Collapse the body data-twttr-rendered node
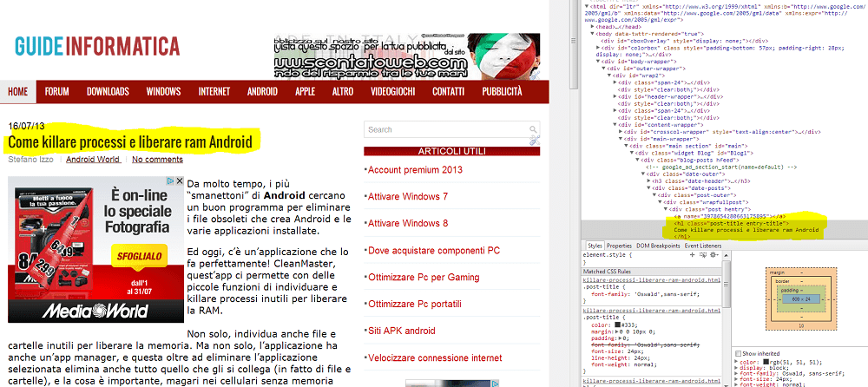This screenshot has height=387, width=868. click(593, 34)
